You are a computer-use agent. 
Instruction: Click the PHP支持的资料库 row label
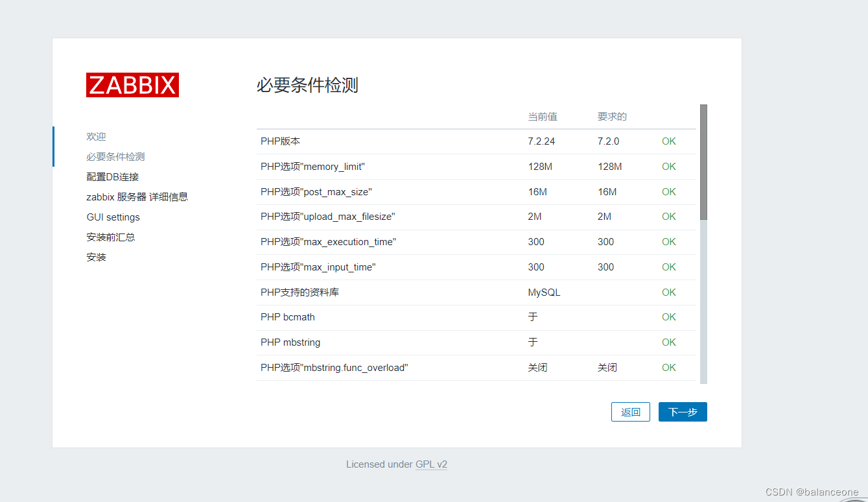[x=300, y=293]
